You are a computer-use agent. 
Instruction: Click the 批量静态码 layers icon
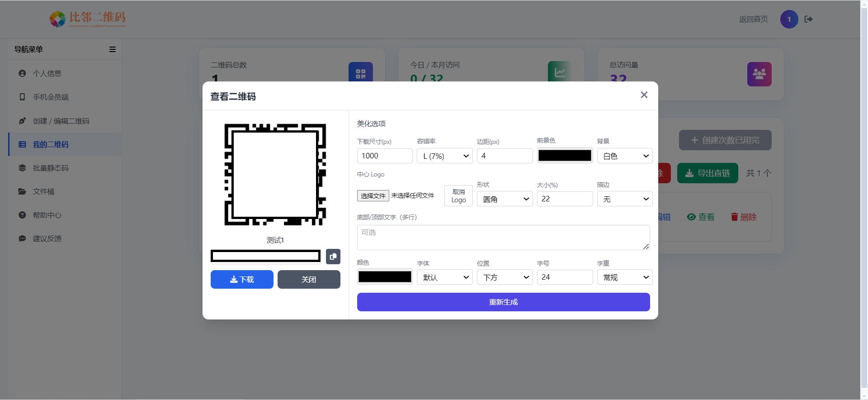(22, 168)
